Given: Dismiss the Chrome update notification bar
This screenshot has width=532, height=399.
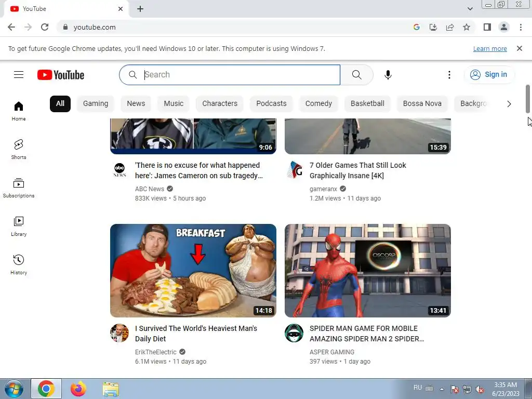Looking at the screenshot, I should [x=520, y=48].
